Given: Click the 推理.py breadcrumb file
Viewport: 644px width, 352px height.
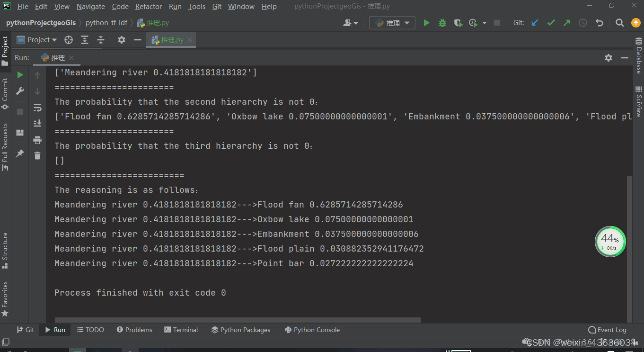Looking at the screenshot, I should pyautogui.click(x=153, y=23).
